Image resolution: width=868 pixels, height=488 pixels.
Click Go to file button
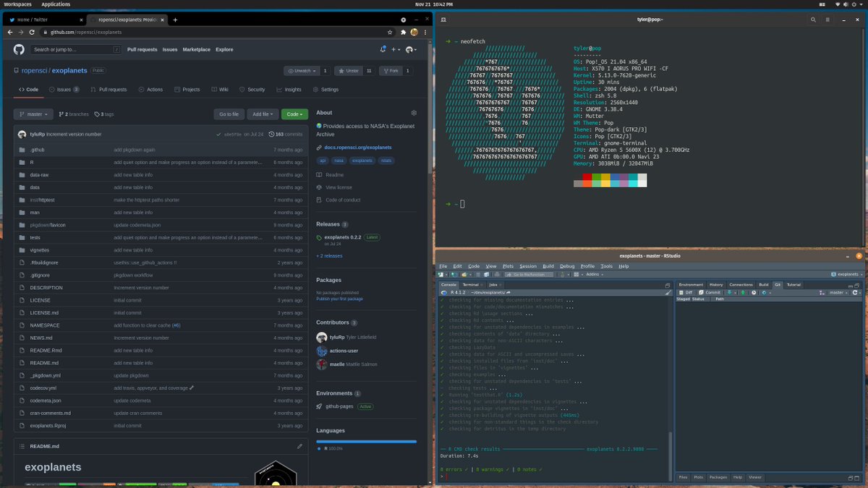pos(229,114)
